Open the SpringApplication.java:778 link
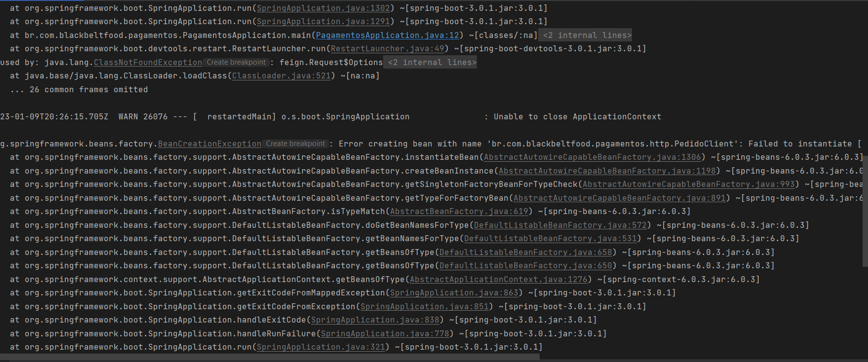This screenshot has width=868, height=362. 385,334
